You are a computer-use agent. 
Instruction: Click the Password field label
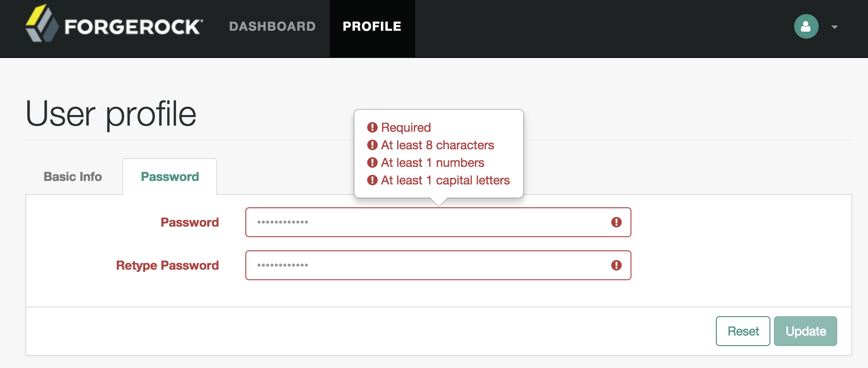click(x=190, y=222)
